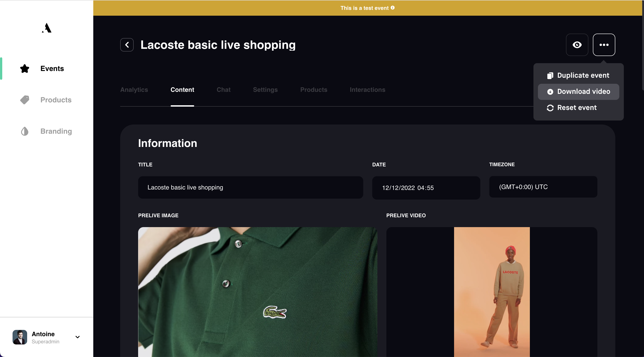The height and width of the screenshot is (357, 644).
Task: Edit the Title input field
Action: pyautogui.click(x=250, y=187)
